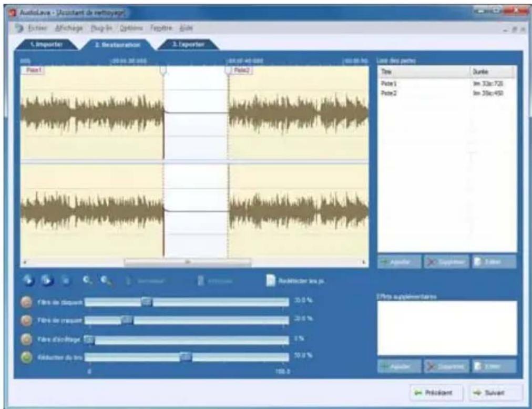Open the Aide menu

[x=186, y=28]
